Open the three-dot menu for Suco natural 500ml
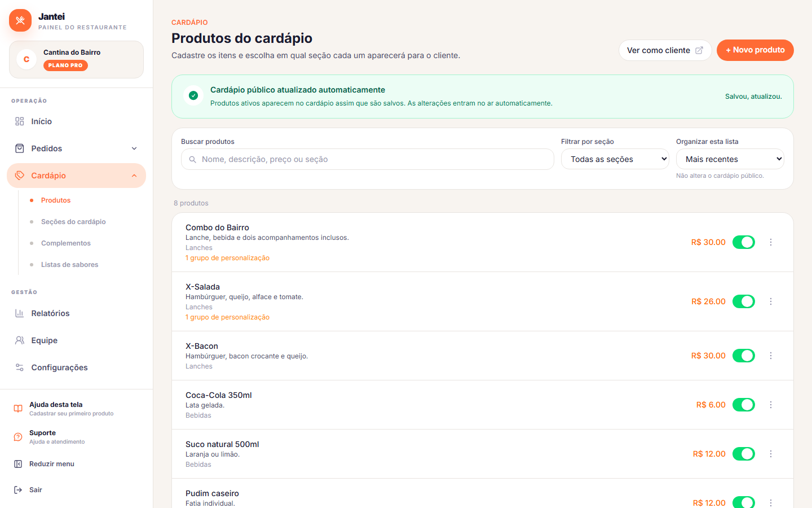This screenshot has width=812, height=508. pyautogui.click(x=771, y=454)
